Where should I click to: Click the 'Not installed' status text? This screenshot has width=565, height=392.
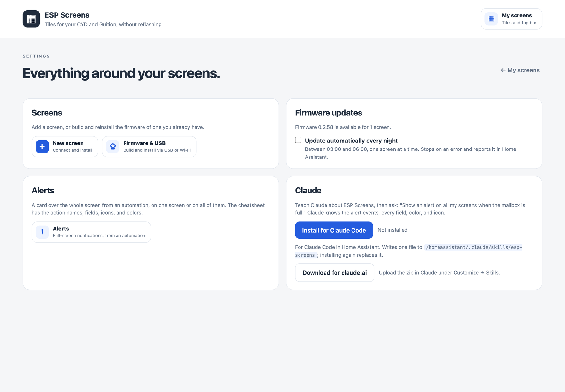point(392,230)
